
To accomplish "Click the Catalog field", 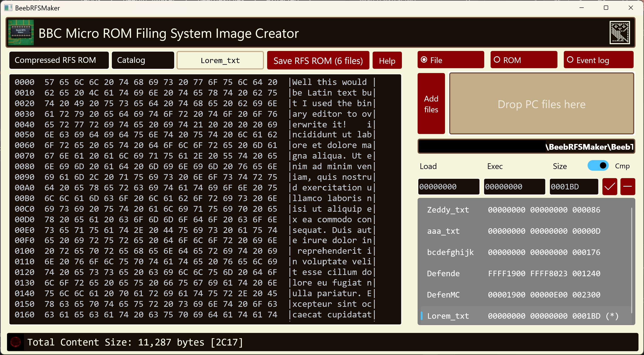I will click(143, 60).
